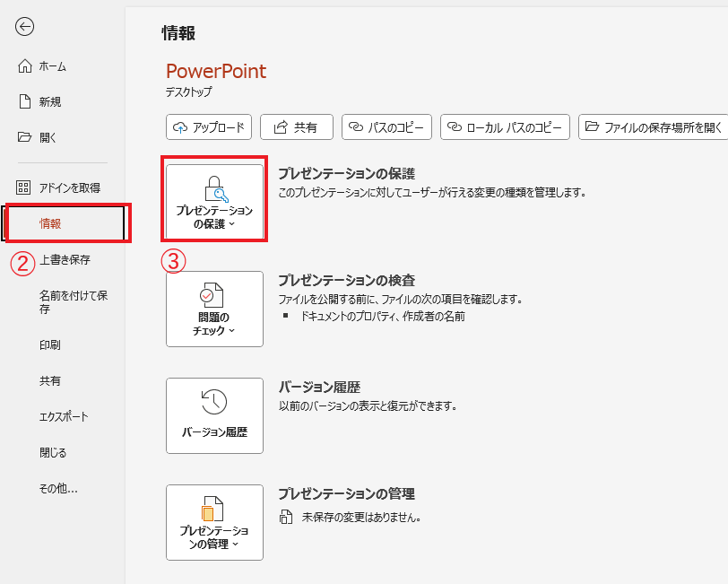Click the 以前のバージョンの表示と復元ができます text
Viewport: 728px width, 584px height.
tap(368, 406)
